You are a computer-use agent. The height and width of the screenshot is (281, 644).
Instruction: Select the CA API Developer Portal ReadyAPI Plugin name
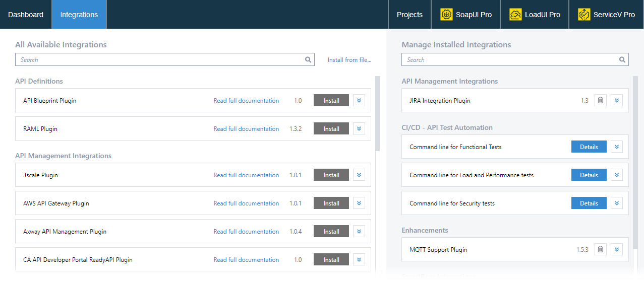(78, 259)
